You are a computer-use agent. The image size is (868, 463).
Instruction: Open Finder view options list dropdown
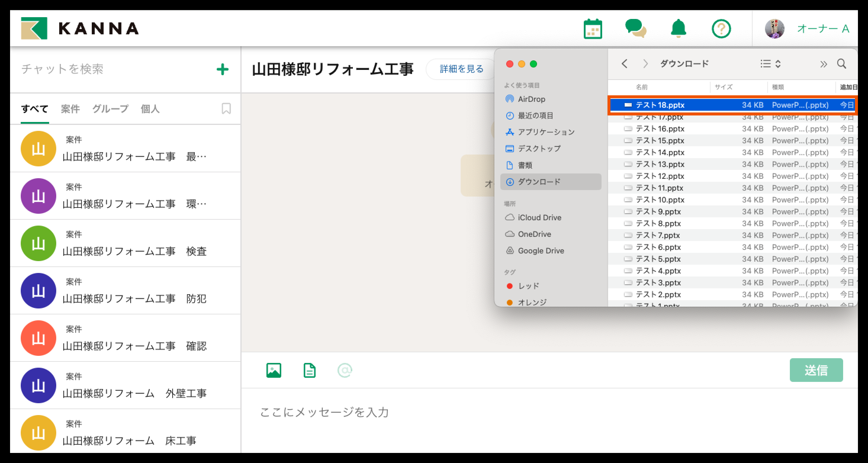click(770, 64)
